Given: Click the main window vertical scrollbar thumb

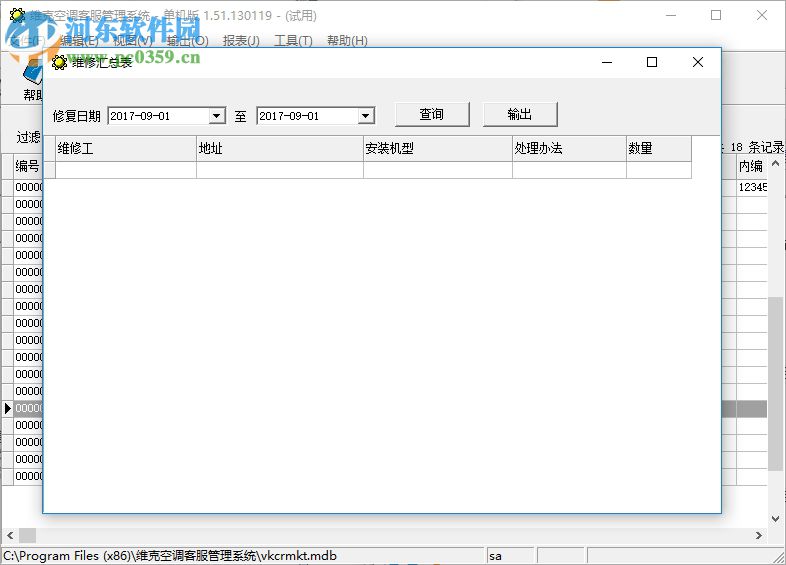Looking at the screenshot, I should [x=775, y=384].
